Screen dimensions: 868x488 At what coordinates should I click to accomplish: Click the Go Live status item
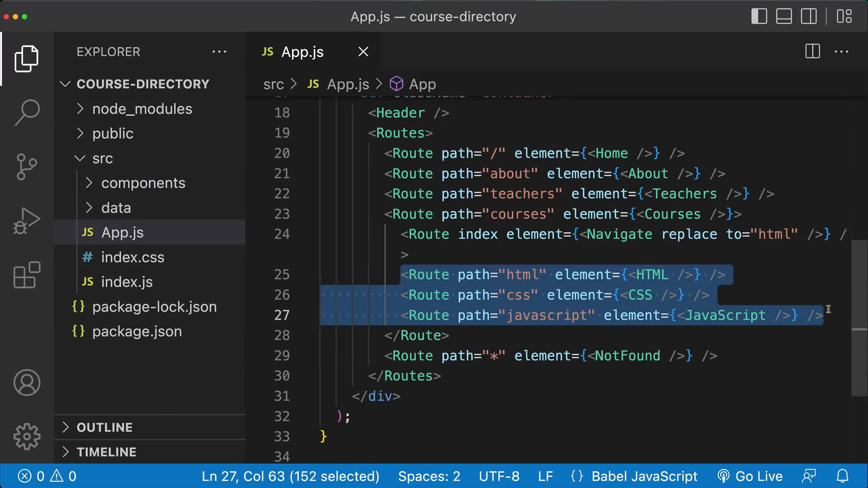(750, 476)
